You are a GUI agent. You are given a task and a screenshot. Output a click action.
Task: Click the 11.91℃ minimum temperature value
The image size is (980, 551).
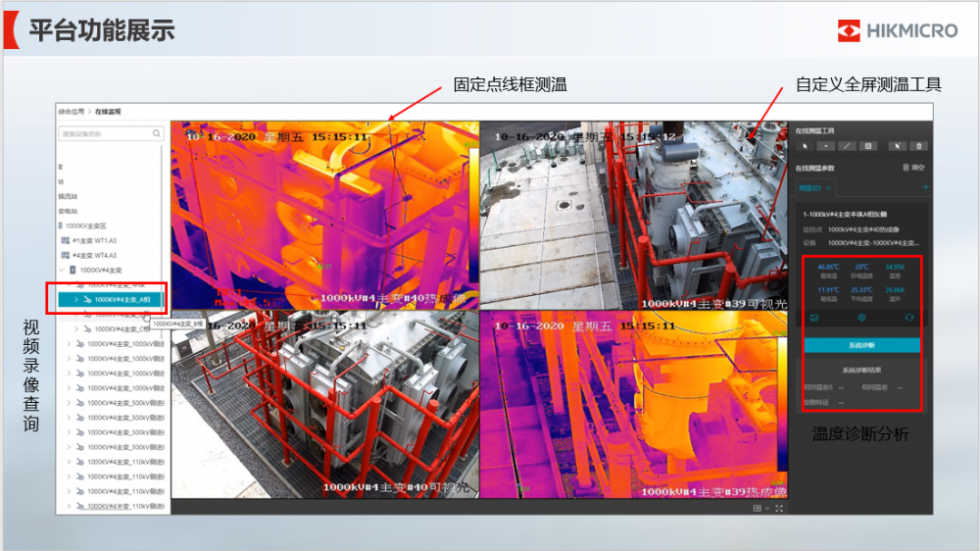(x=828, y=290)
